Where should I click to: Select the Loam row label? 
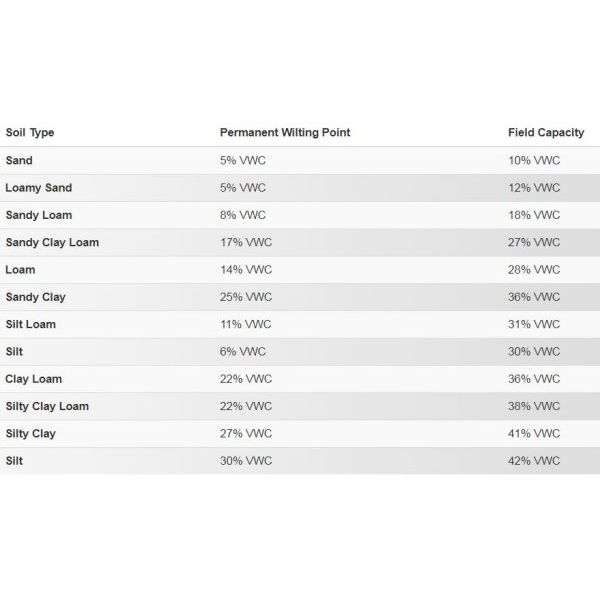(20, 270)
